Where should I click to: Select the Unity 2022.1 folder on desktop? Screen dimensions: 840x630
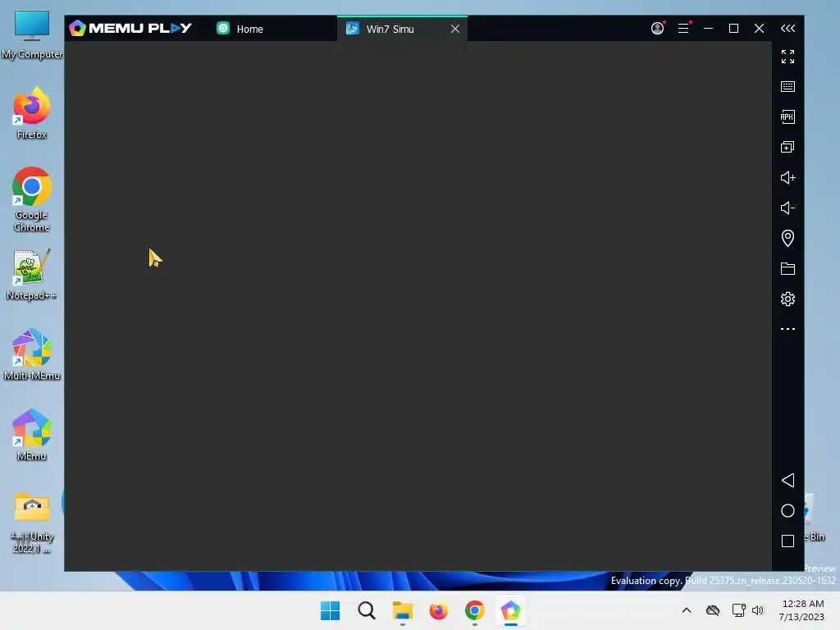click(32, 523)
